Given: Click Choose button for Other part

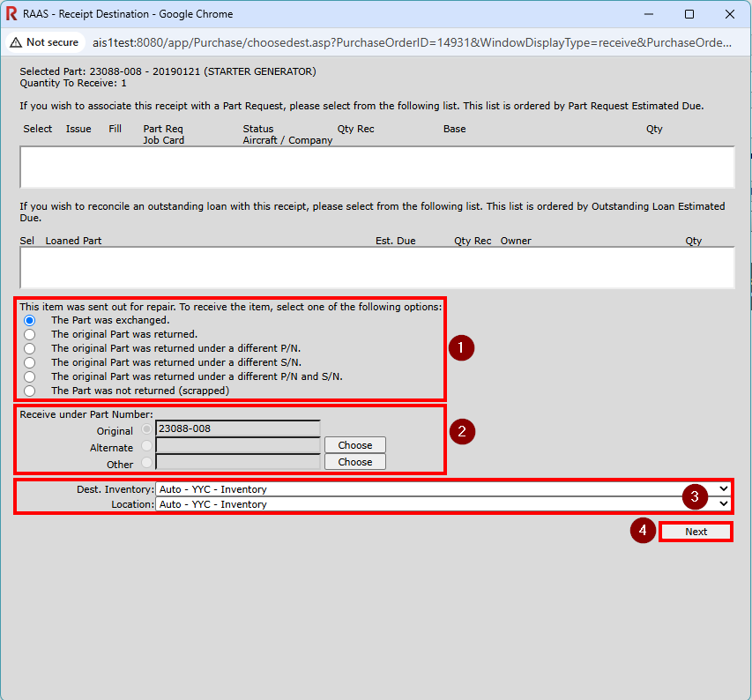Looking at the screenshot, I should point(355,462).
